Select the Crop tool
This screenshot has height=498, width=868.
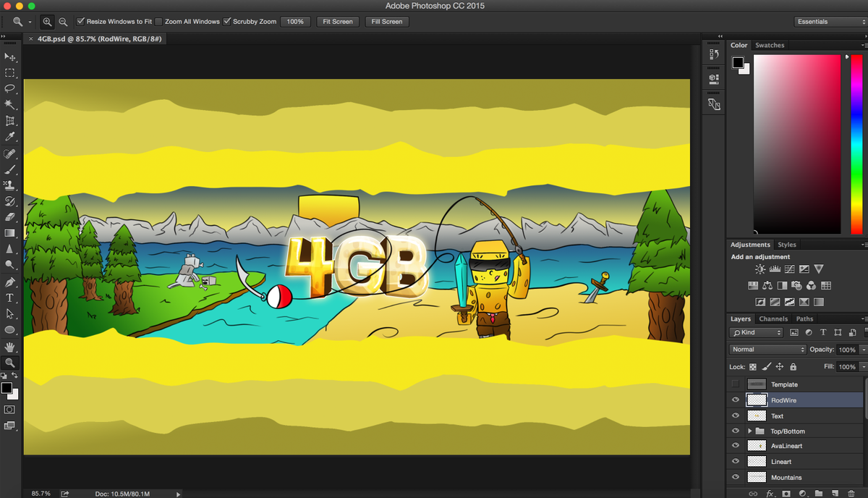10,121
